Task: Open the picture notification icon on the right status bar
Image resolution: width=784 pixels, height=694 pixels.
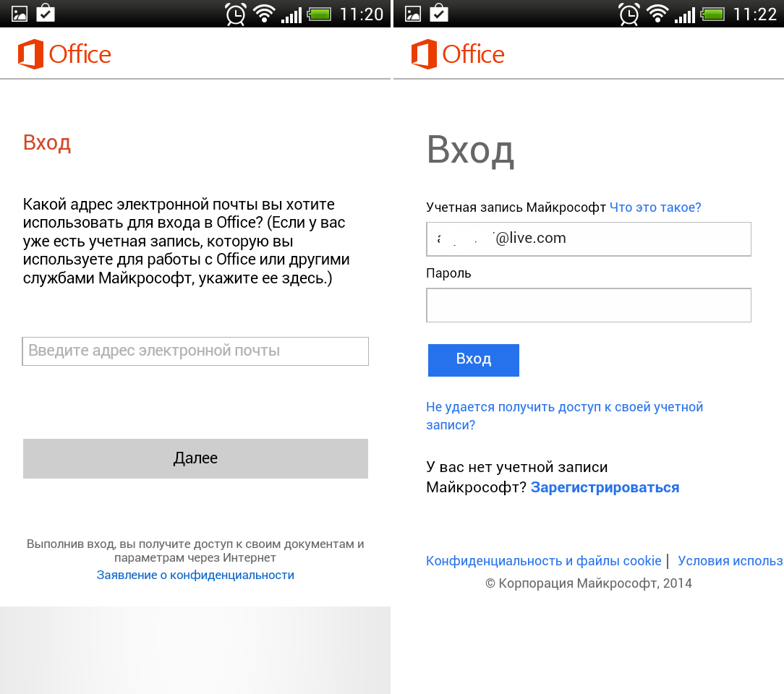Action: pos(413,14)
